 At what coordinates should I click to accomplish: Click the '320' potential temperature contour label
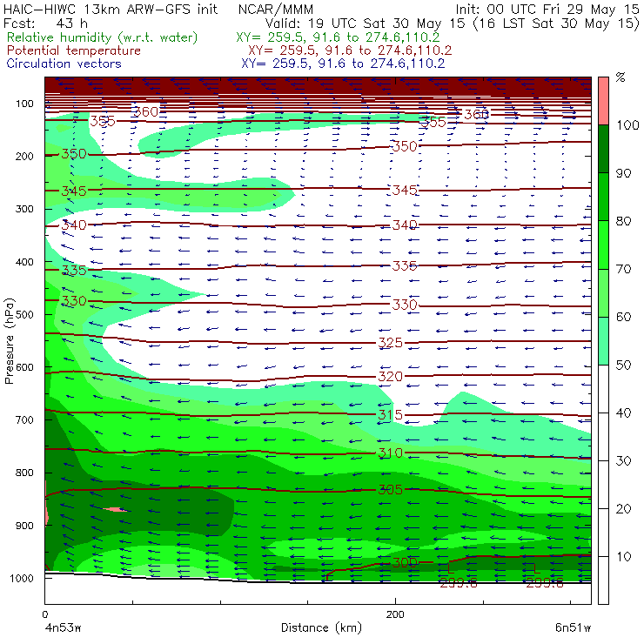pyautogui.click(x=390, y=376)
